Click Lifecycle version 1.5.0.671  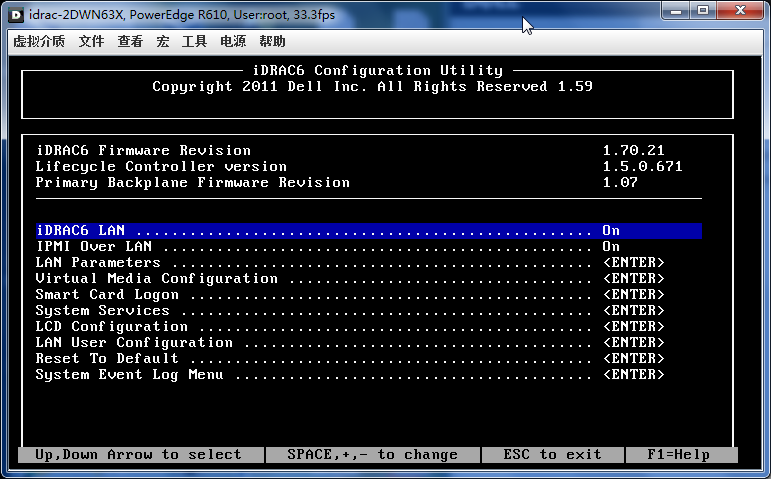[x=643, y=166]
